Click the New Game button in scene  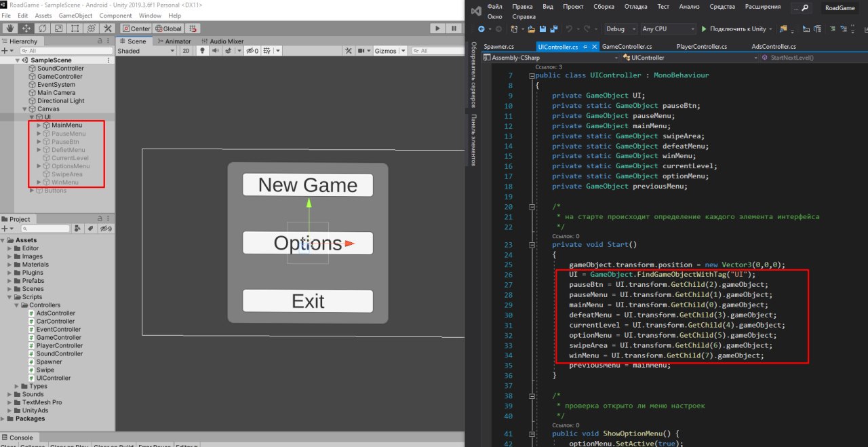[x=308, y=185]
